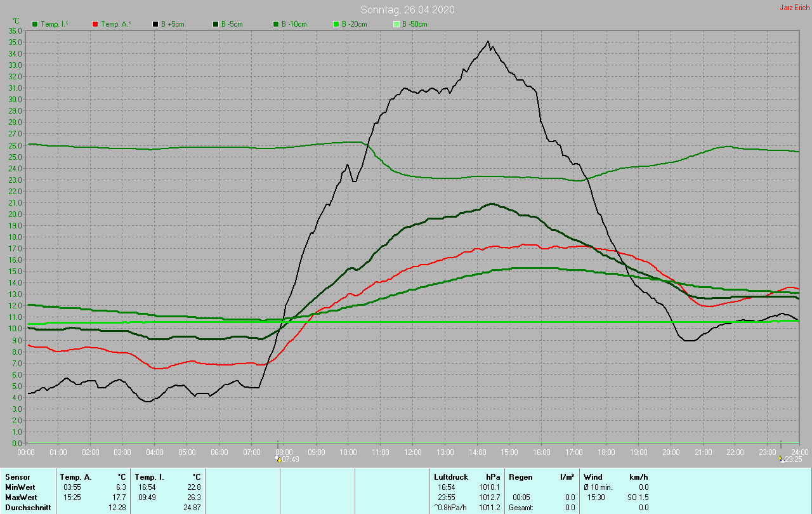Click the 18:00 time axis label
The height and width of the screenshot is (514, 812).
606,452
